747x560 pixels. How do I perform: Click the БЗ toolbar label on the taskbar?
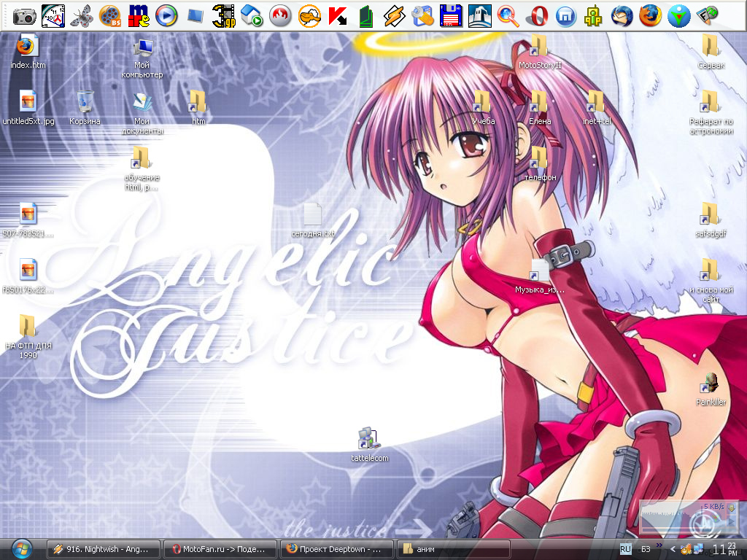[x=646, y=550]
